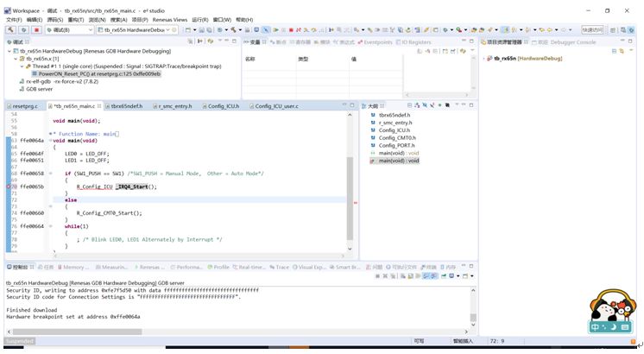Viewport: 644px width, 354px height.
Task: Collapse the tb_rx65n.x [1] process node
Action: click(16, 59)
